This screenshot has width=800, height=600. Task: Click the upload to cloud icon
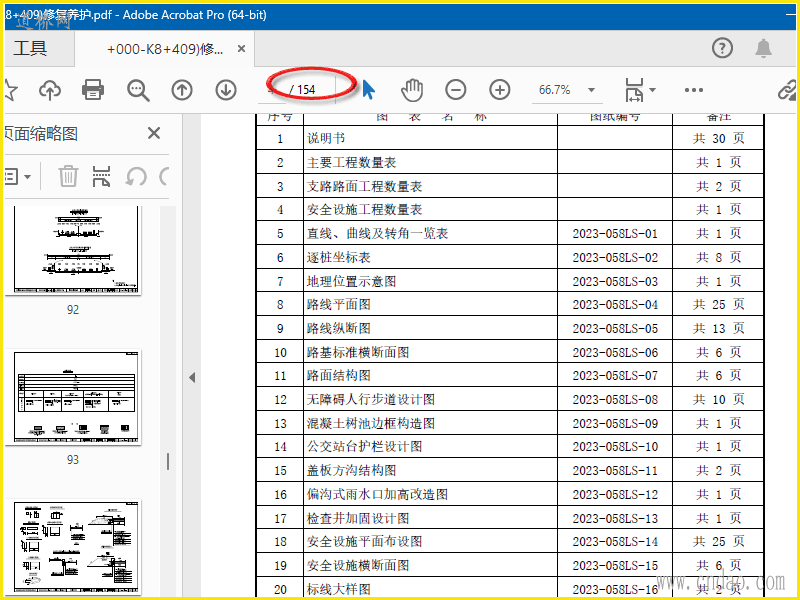pyautogui.click(x=50, y=90)
